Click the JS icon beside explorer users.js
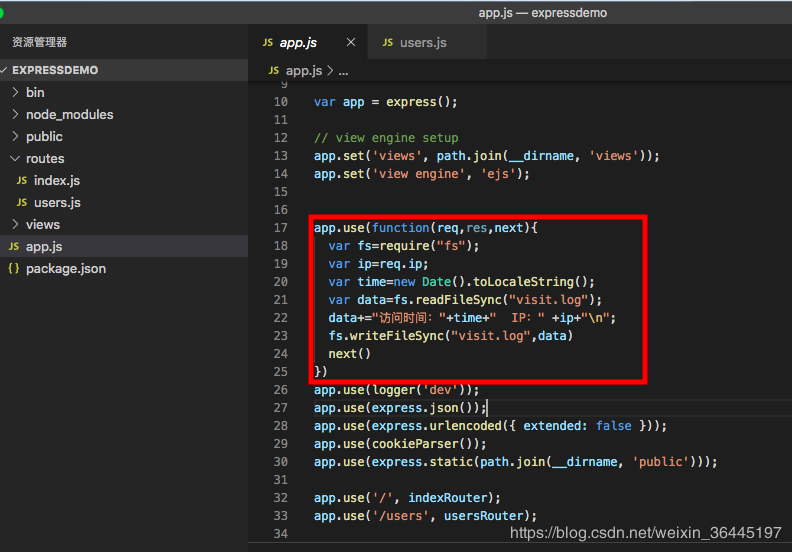 coord(22,203)
